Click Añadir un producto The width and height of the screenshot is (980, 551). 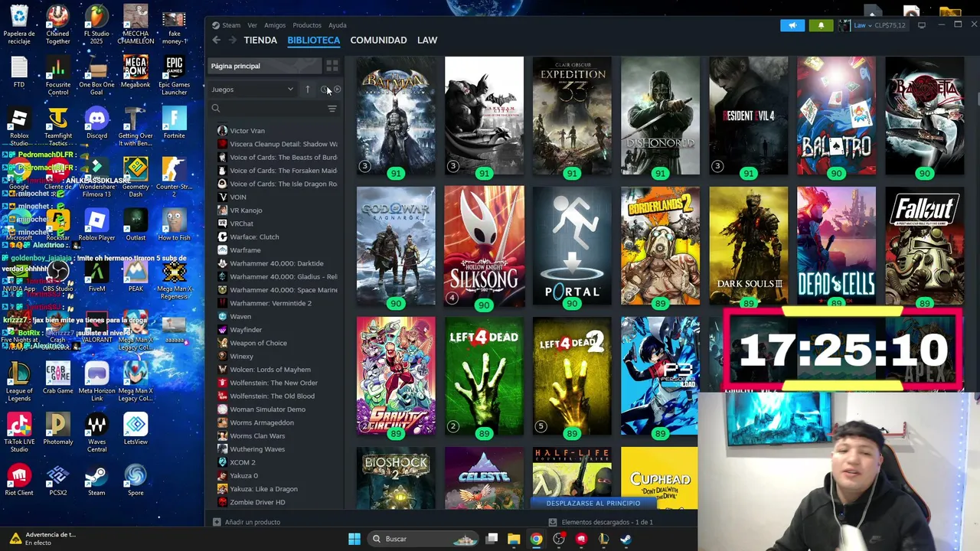pyautogui.click(x=247, y=522)
